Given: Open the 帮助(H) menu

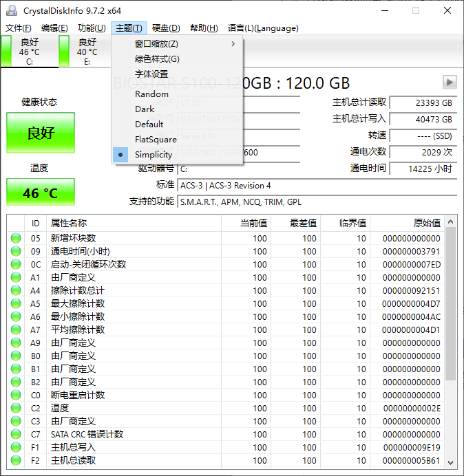Looking at the screenshot, I should (x=204, y=28).
